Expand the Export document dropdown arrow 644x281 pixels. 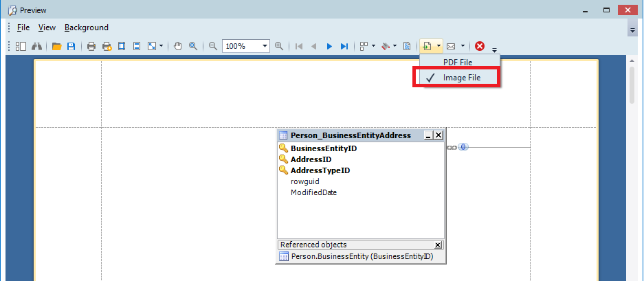click(438, 46)
